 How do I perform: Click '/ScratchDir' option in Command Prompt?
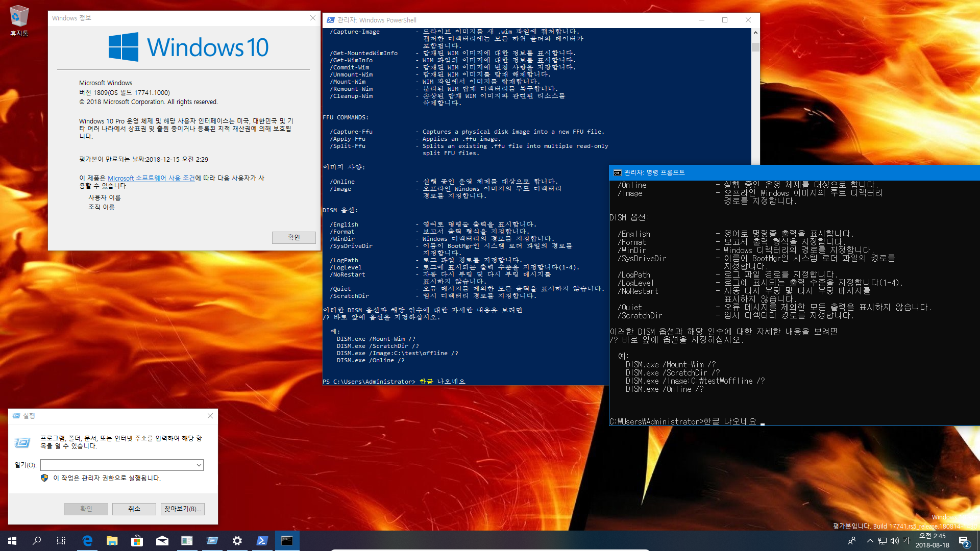[640, 315]
